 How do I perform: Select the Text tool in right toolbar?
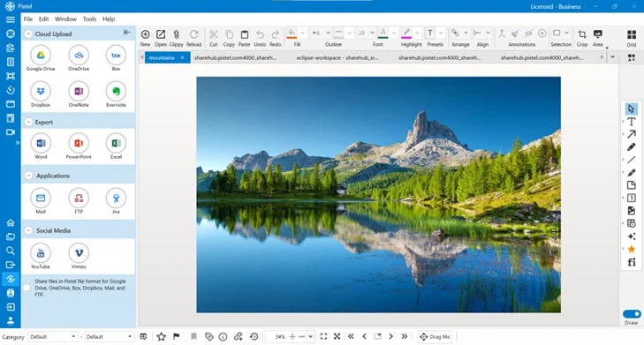click(632, 122)
